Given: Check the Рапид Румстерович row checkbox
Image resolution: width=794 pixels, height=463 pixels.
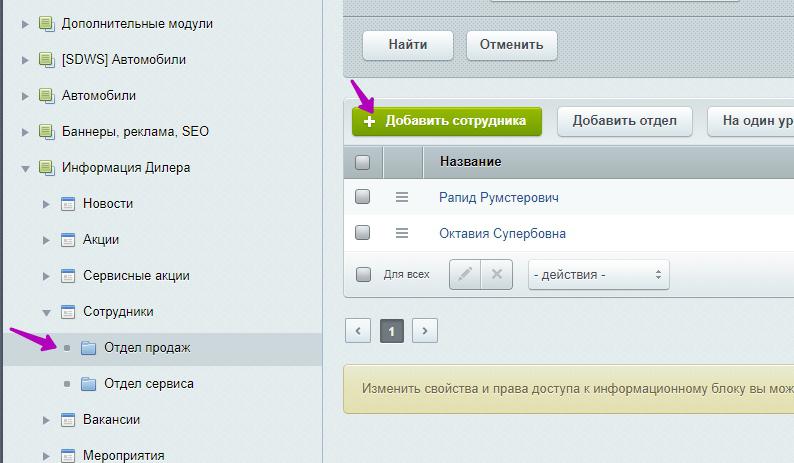Looking at the screenshot, I should point(363,197).
